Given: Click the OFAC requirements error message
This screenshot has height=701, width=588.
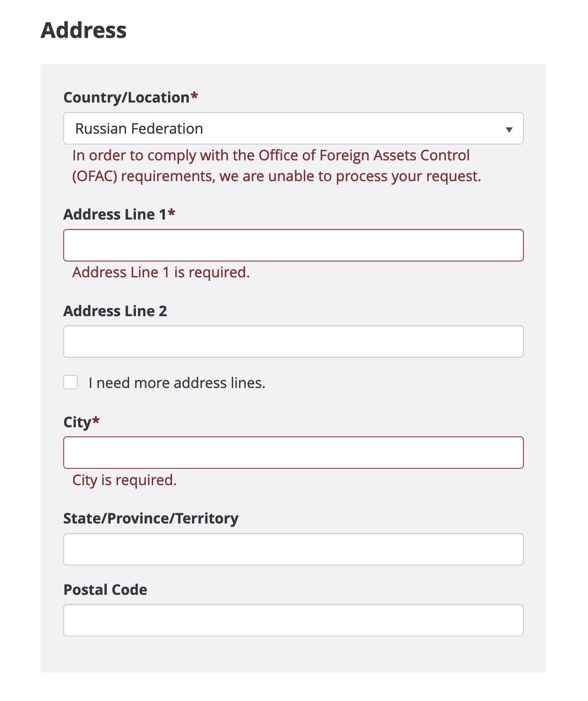Looking at the screenshot, I should pyautogui.click(x=276, y=166).
